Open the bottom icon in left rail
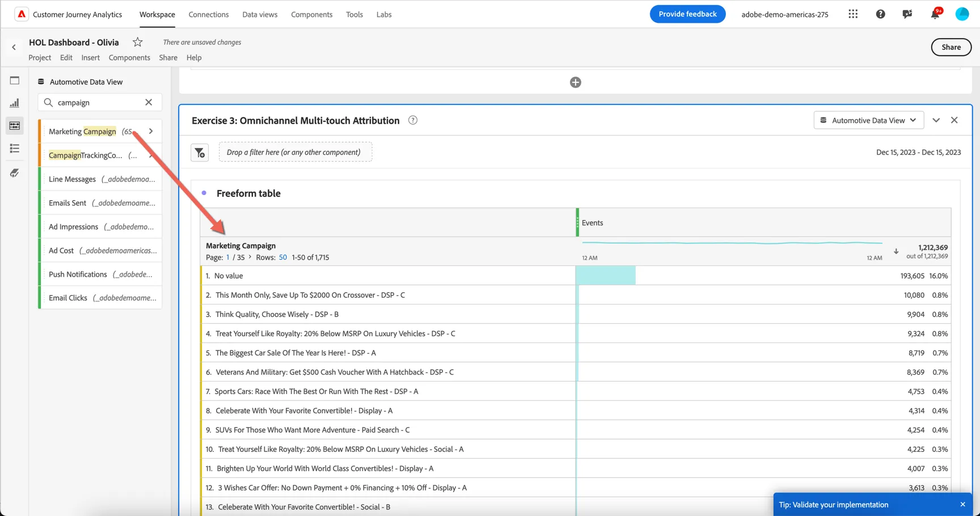Image resolution: width=980 pixels, height=516 pixels. (x=15, y=173)
